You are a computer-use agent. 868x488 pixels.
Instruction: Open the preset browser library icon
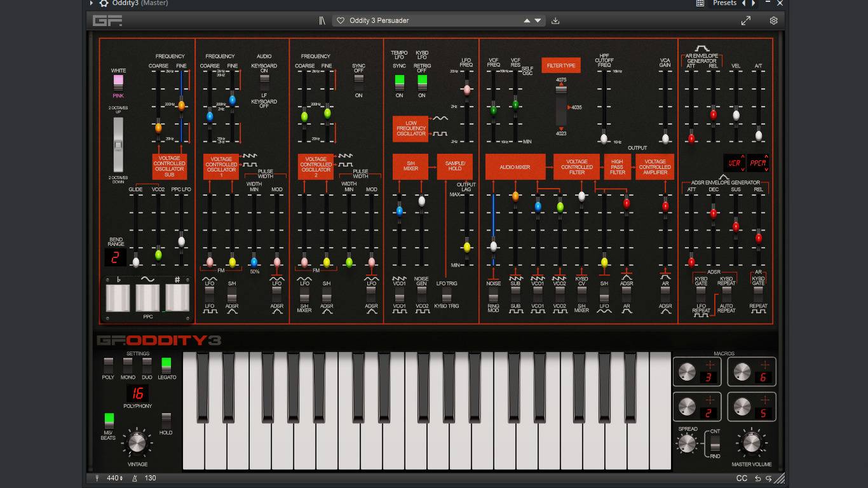(x=322, y=20)
